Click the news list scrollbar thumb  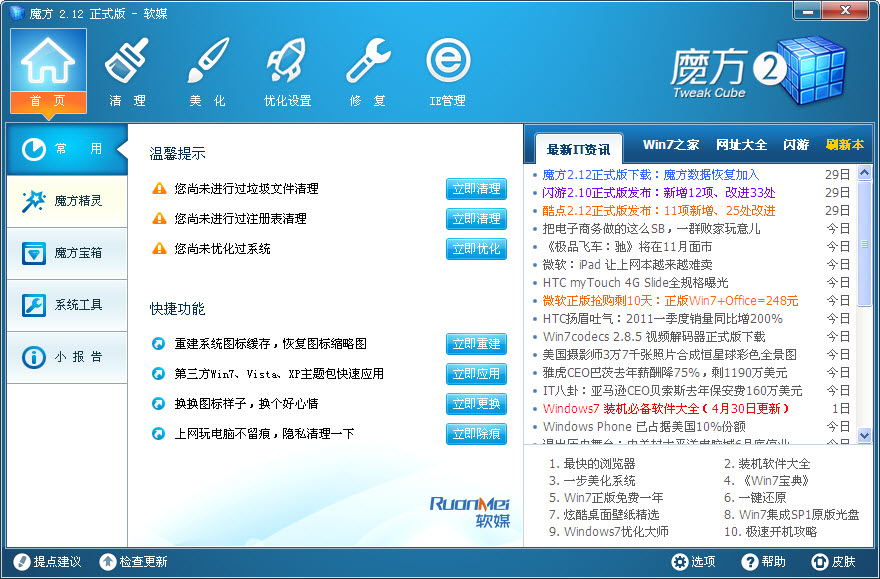pos(864,244)
